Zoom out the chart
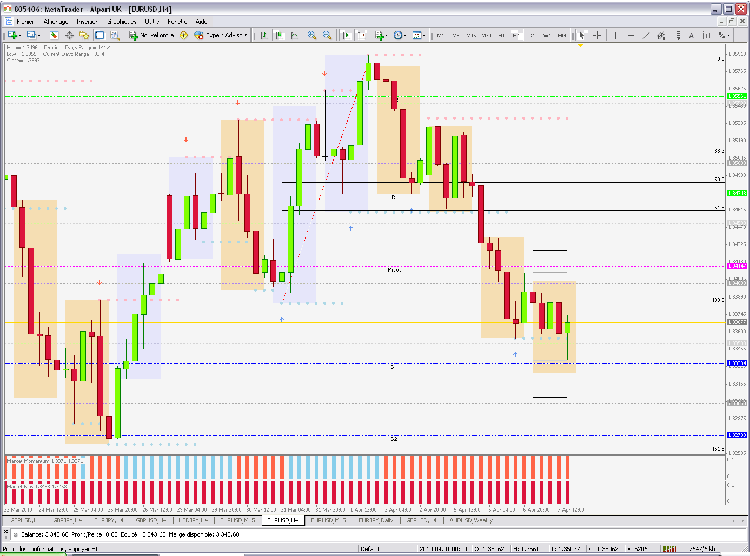Screen dimensions: 750x556 tap(327, 35)
